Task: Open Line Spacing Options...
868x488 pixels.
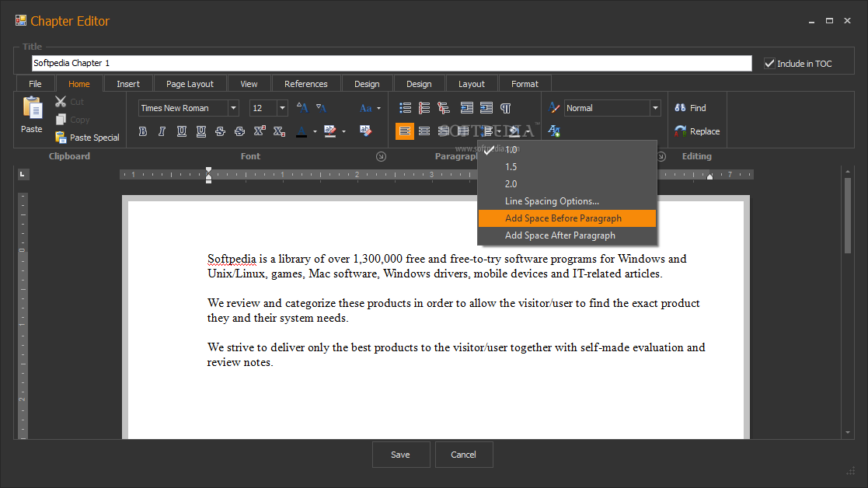Action: [x=566, y=200]
